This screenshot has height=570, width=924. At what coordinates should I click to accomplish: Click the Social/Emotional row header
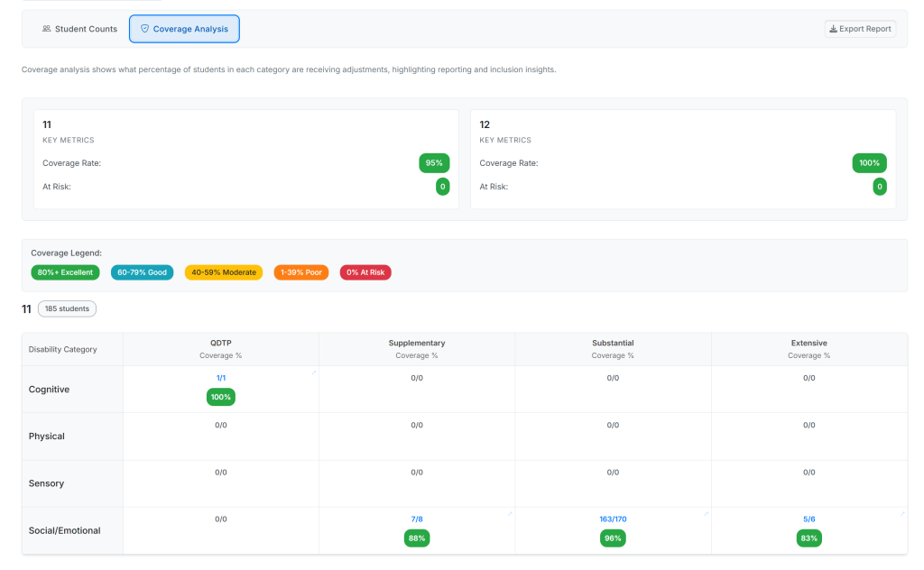(64, 530)
